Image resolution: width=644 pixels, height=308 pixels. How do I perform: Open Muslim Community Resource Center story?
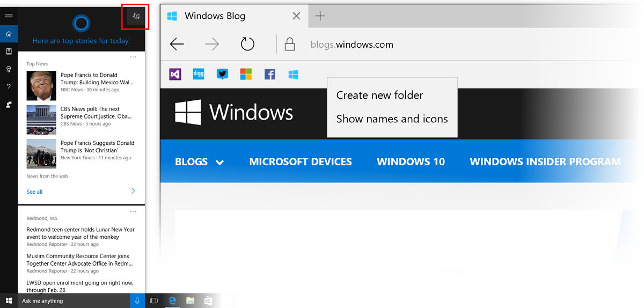[80, 260]
